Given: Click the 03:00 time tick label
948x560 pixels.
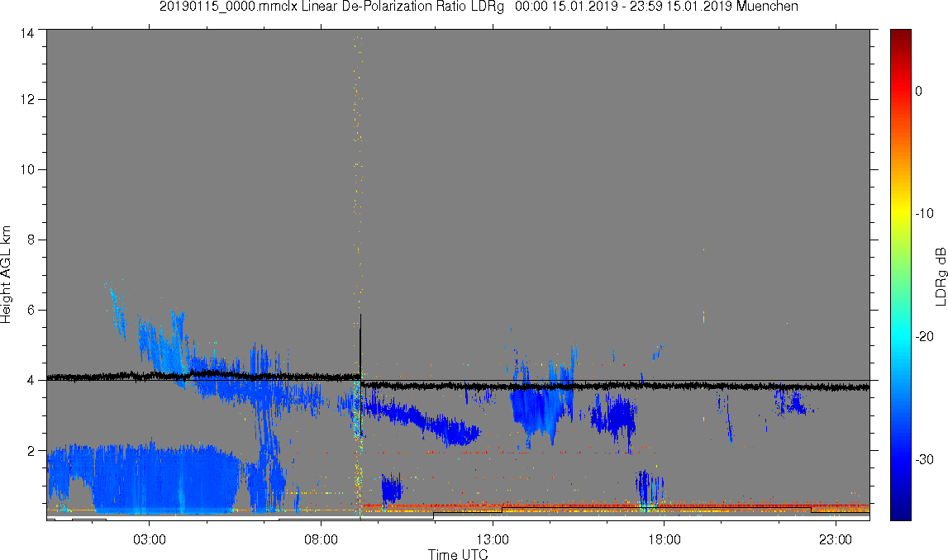Looking at the screenshot, I should coord(150,539).
